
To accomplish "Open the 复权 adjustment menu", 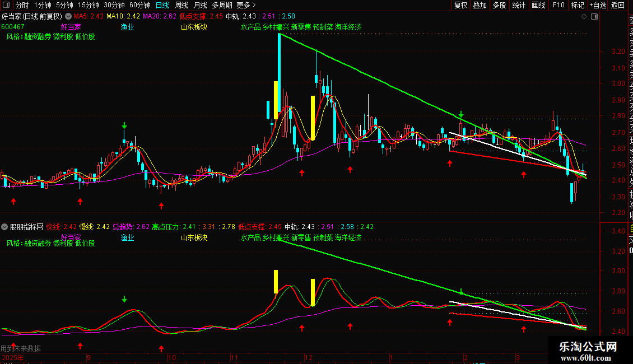I will [460, 5].
